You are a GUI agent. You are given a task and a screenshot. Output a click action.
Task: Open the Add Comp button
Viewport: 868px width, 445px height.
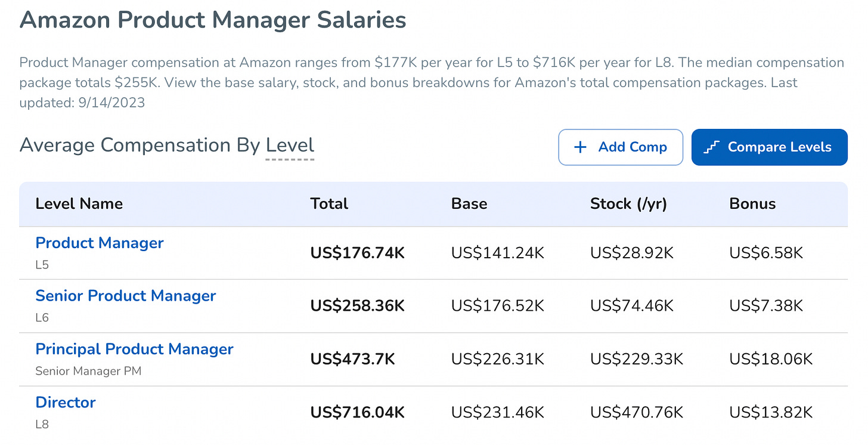pos(621,147)
